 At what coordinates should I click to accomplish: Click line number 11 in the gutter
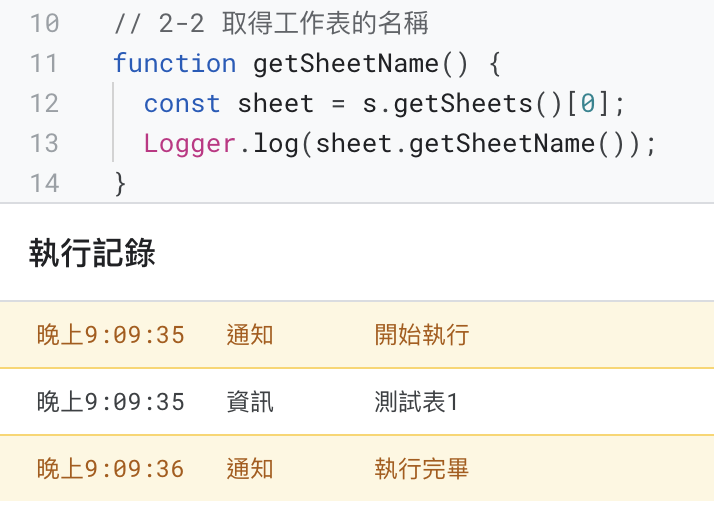(x=44, y=63)
